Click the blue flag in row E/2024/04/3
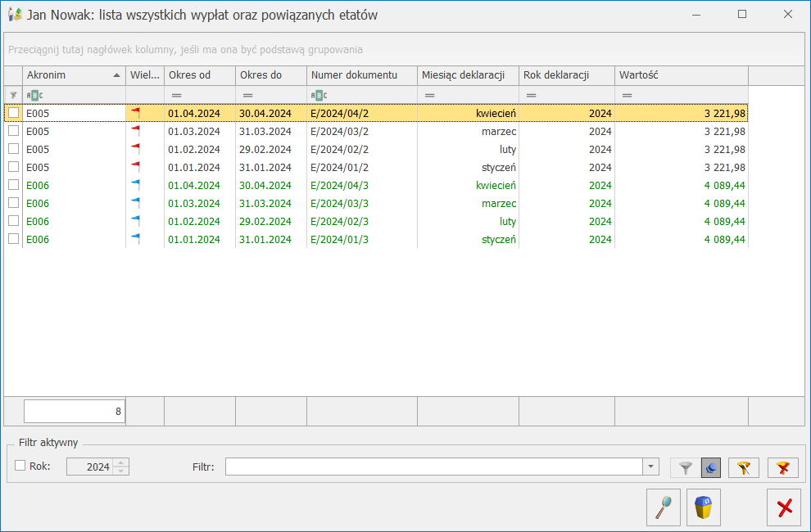 tap(135, 185)
